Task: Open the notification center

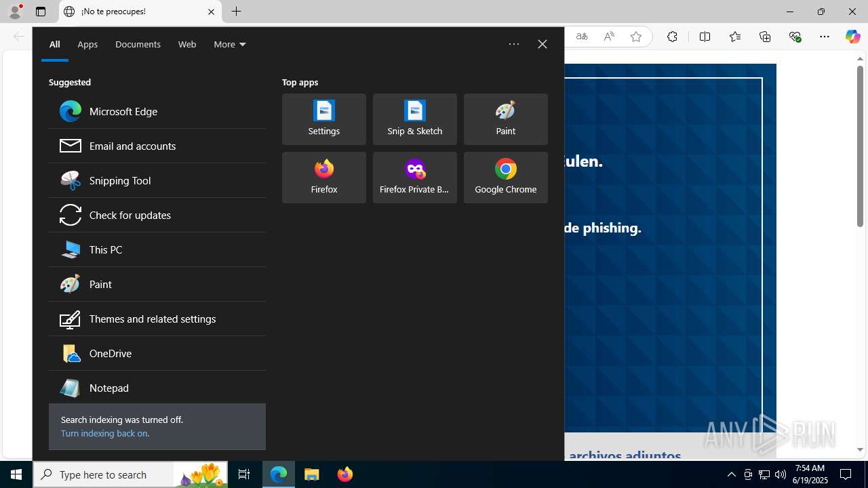Action: point(846,474)
